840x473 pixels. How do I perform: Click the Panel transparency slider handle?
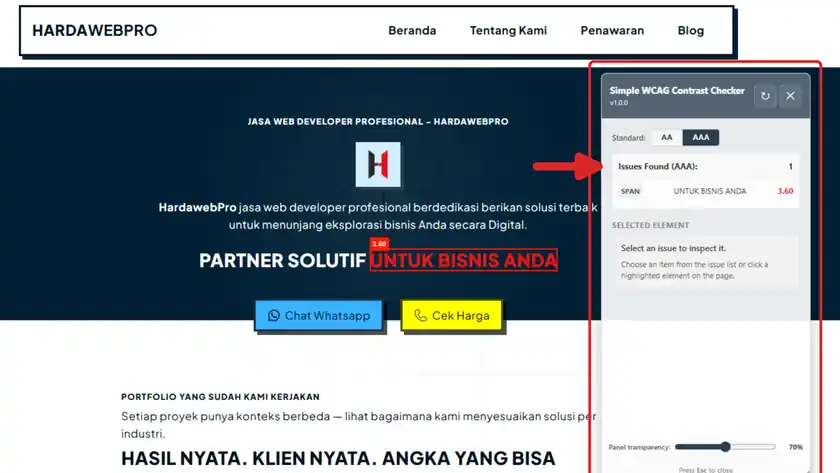pyautogui.click(x=725, y=447)
